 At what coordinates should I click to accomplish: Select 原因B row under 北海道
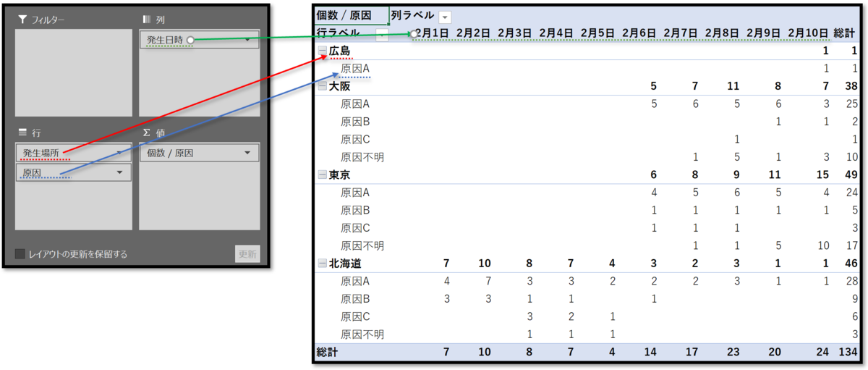[355, 299]
